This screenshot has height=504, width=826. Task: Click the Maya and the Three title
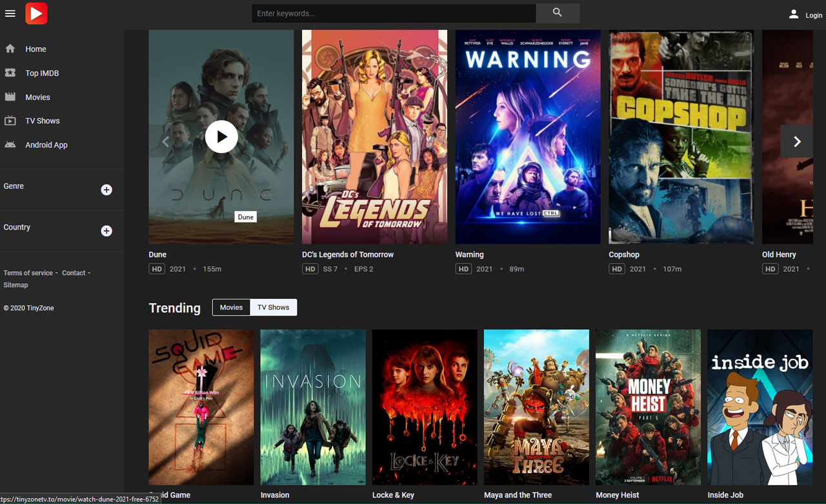(518, 495)
